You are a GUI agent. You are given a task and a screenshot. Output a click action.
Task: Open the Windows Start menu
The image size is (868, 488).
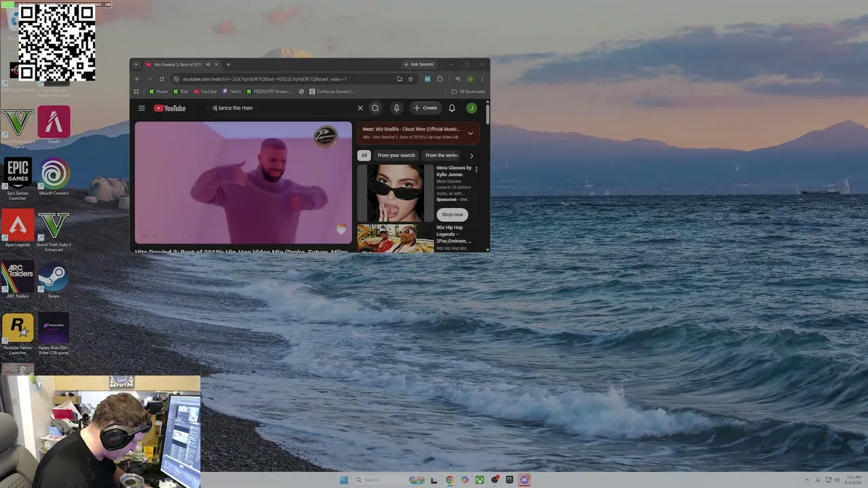(344, 480)
